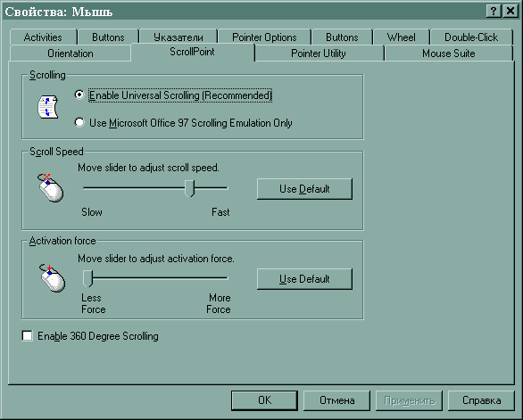
Task: Switch to the Pointer Options tab
Action: pyautogui.click(x=264, y=37)
